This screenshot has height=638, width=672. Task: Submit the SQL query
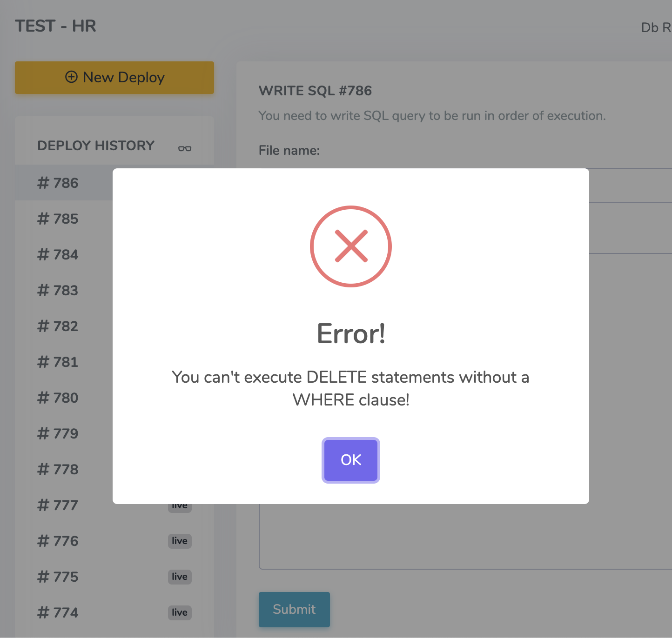(294, 609)
